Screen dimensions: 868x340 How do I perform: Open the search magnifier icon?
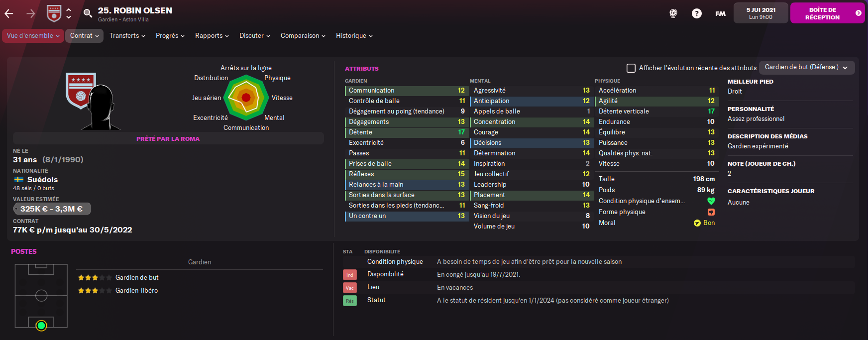tap(88, 13)
